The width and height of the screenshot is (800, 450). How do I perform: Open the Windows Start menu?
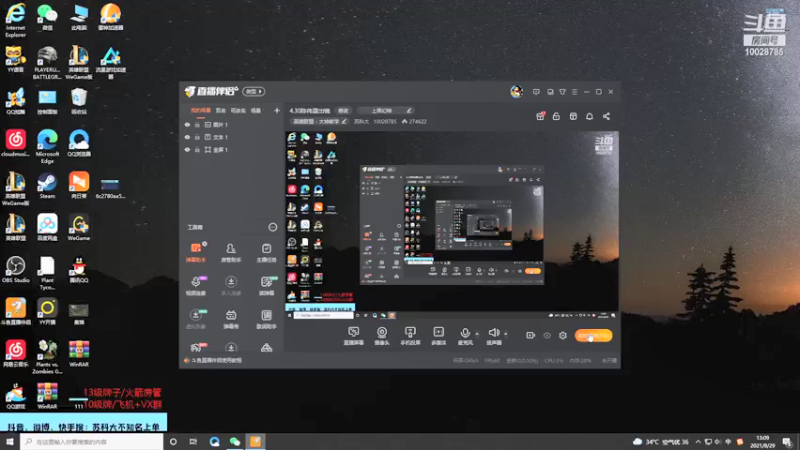[10, 441]
